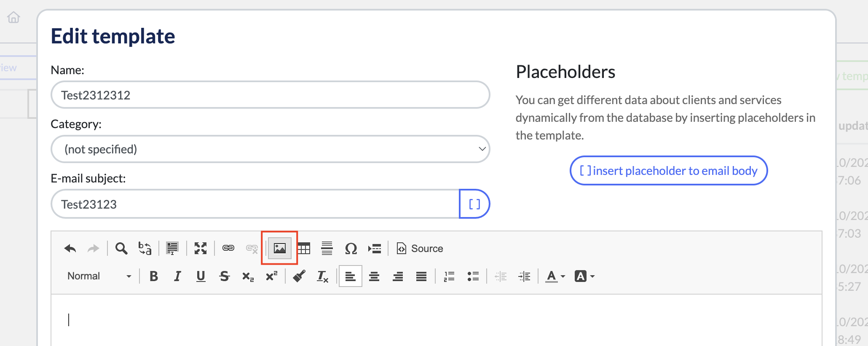Click the Replace text icon
This screenshot has width=868, height=346.
[145, 249]
